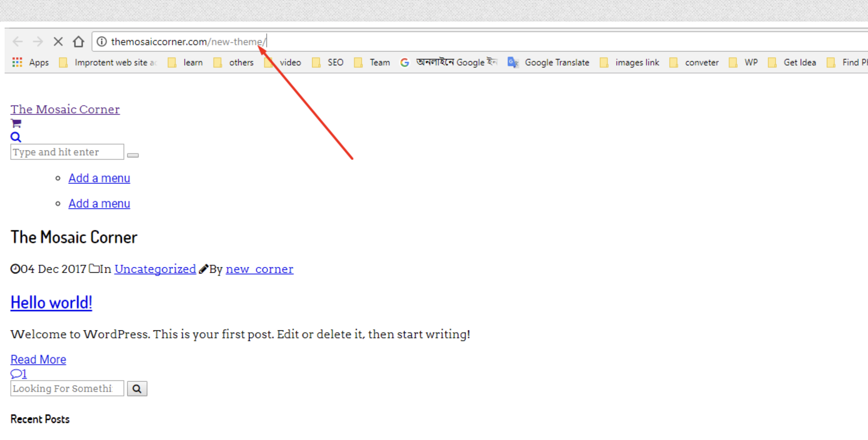Click the browser address bar URL
Image resolution: width=868 pixels, height=440 pixels.
tap(188, 42)
